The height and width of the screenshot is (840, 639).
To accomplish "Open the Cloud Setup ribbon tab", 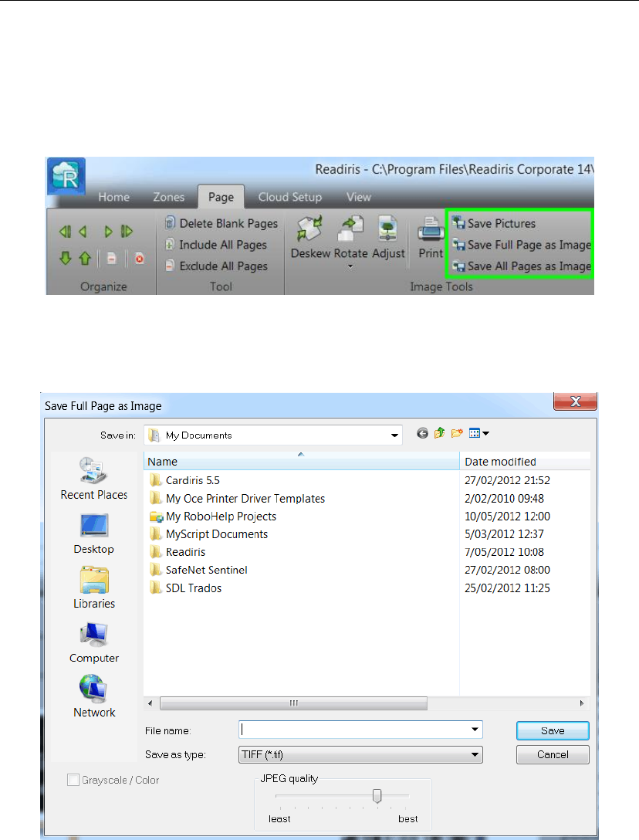I will coord(289,197).
